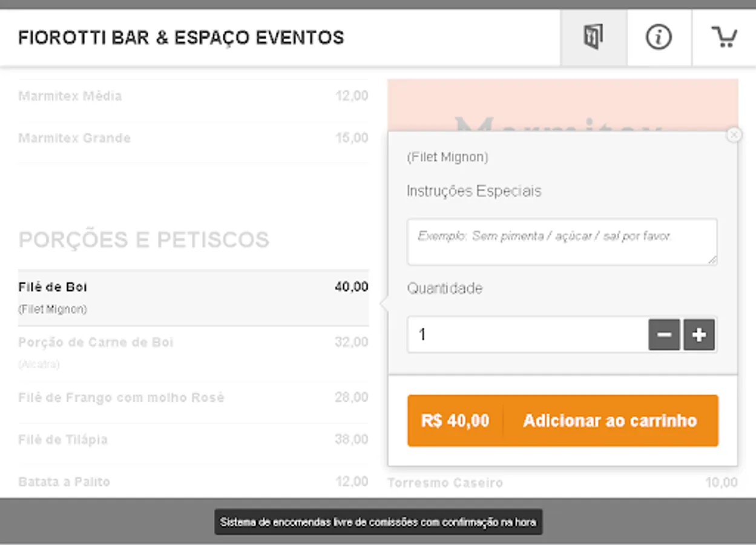Click FIOROTTI BAR & ESPAÇO EVENTOS title

pyautogui.click(x=181, y=38)
